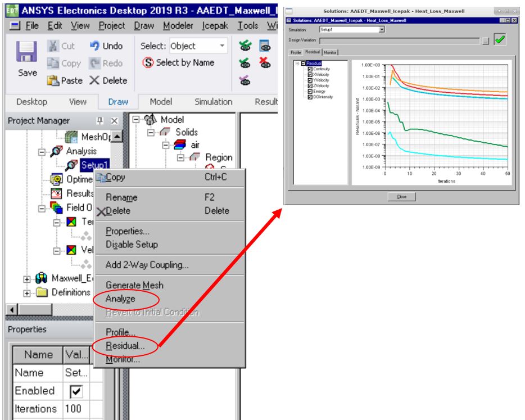The height and width of the screenshot is (420, 525).
Task: Click the Close button in the Solutions window
Action: 401,197
